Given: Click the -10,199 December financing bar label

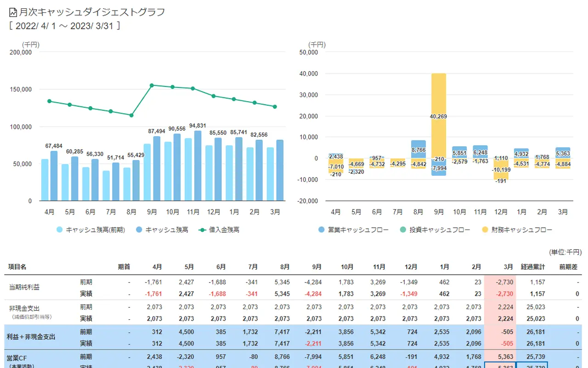Looking at the screenshot, I should coord(501,170).
